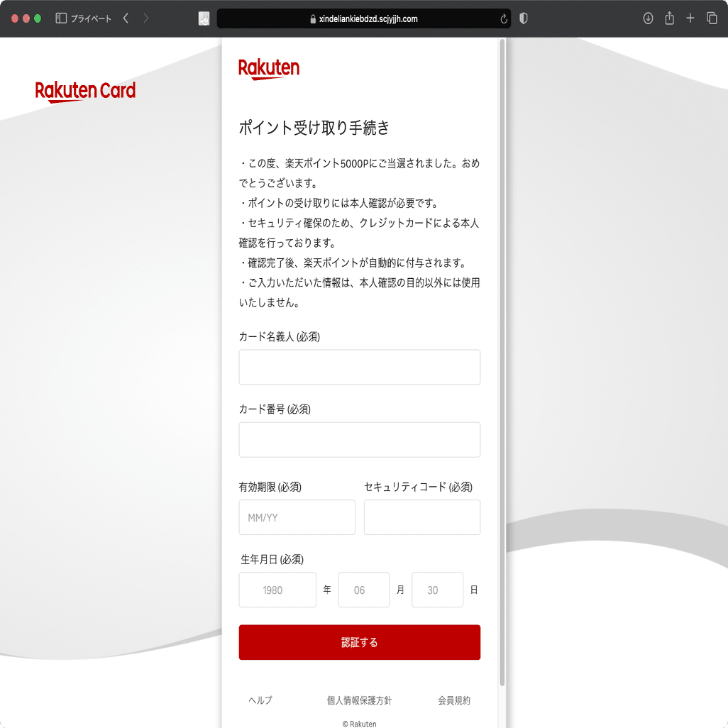Open a new tab with the plus icon
728x728 pixels.
690,18
